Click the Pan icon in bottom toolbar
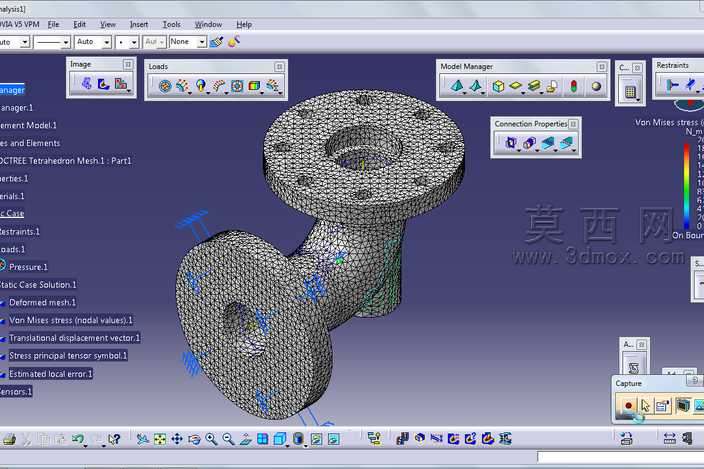704x469 pixels. (x=177, y=439)
